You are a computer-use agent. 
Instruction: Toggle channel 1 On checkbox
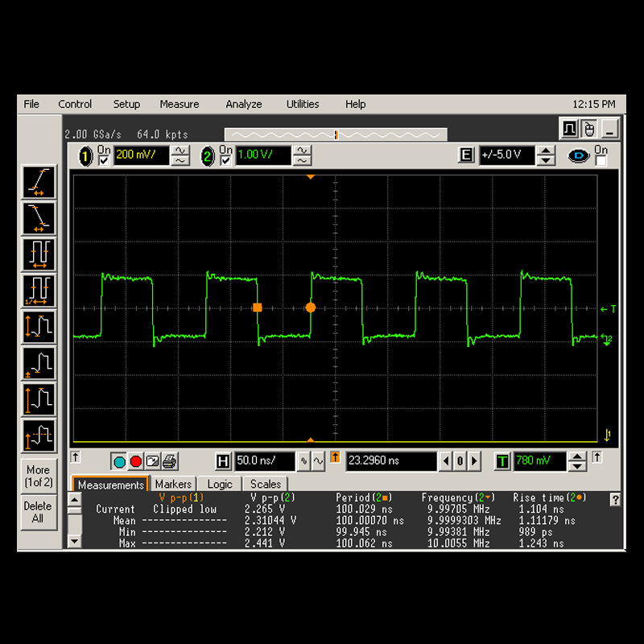pos(104,161)
